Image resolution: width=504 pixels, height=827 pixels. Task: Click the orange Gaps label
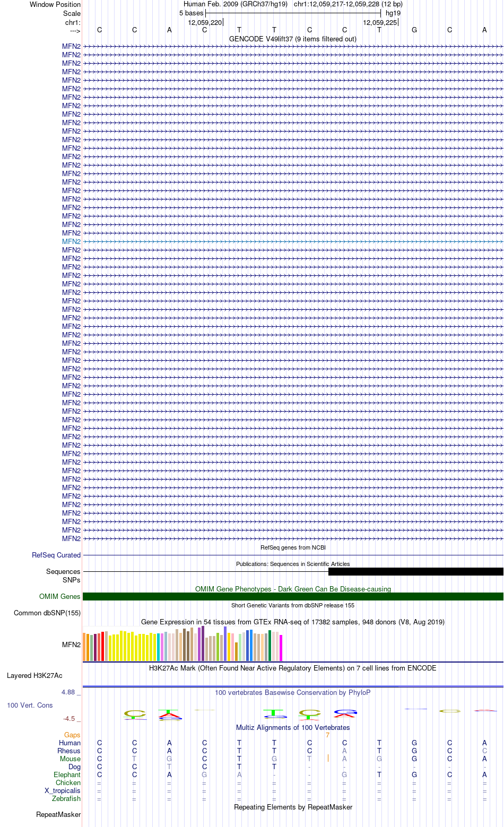click(72, 735)
